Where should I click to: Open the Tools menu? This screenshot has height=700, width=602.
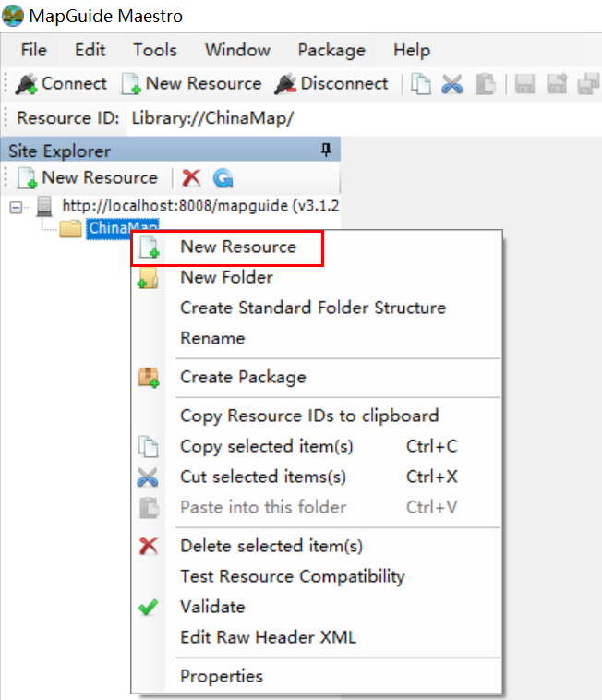[x=155, y=50]
